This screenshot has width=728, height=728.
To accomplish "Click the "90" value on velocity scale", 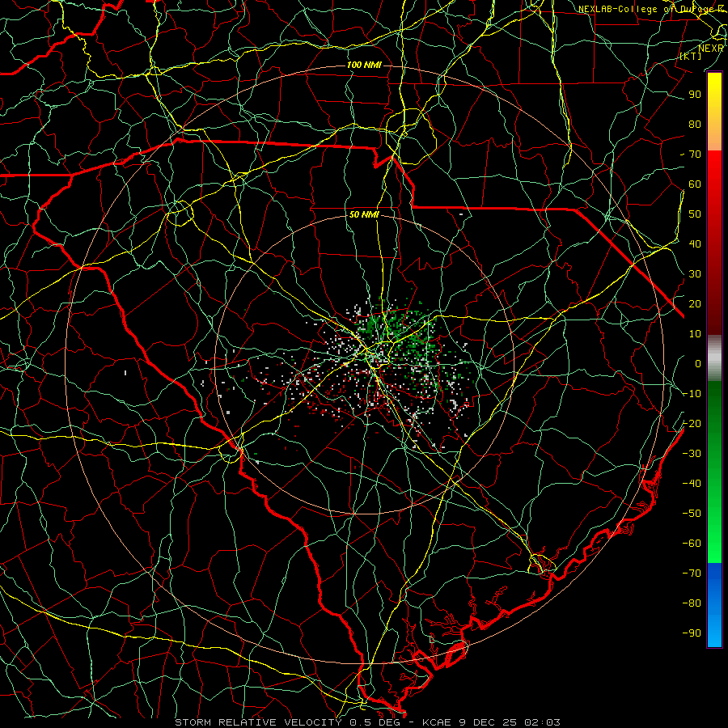I will coord(695,95).
